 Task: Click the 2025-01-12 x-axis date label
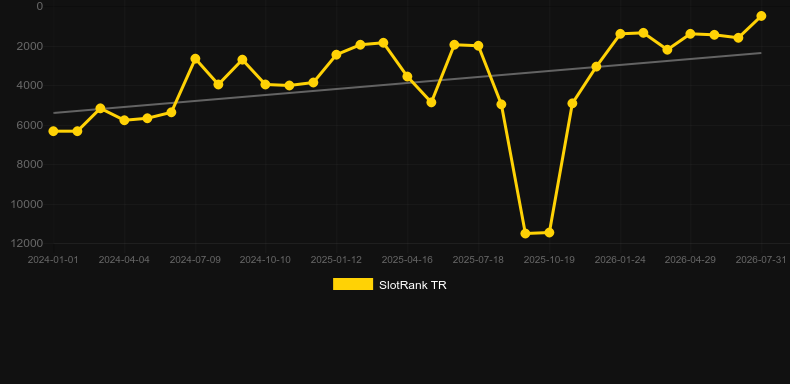(336, 260)
